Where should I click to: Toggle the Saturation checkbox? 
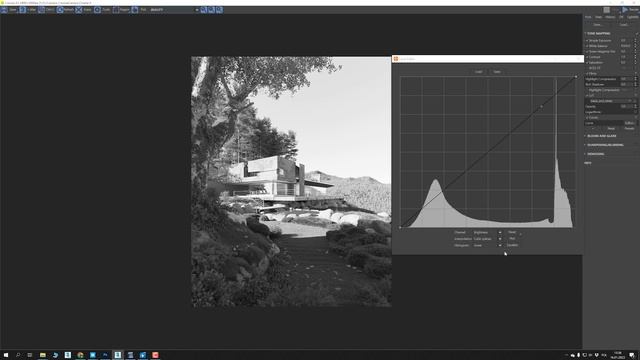(x=587, y=62)
